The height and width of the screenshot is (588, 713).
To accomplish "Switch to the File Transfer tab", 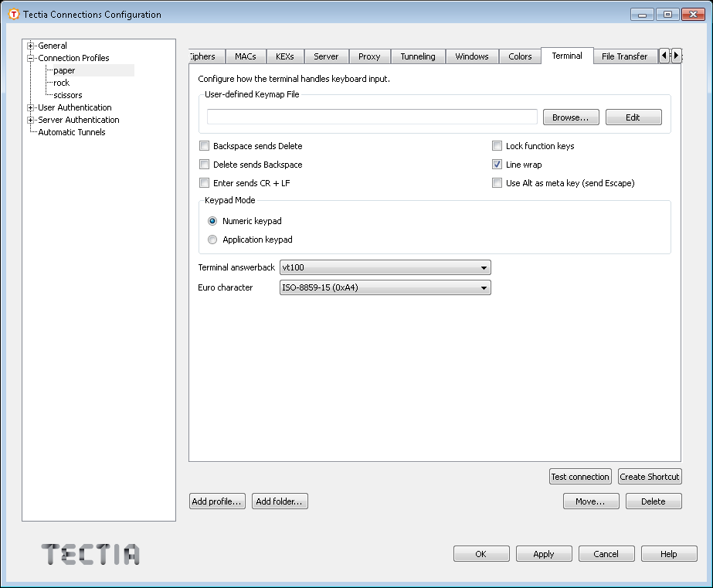I will tap(624, 56).
